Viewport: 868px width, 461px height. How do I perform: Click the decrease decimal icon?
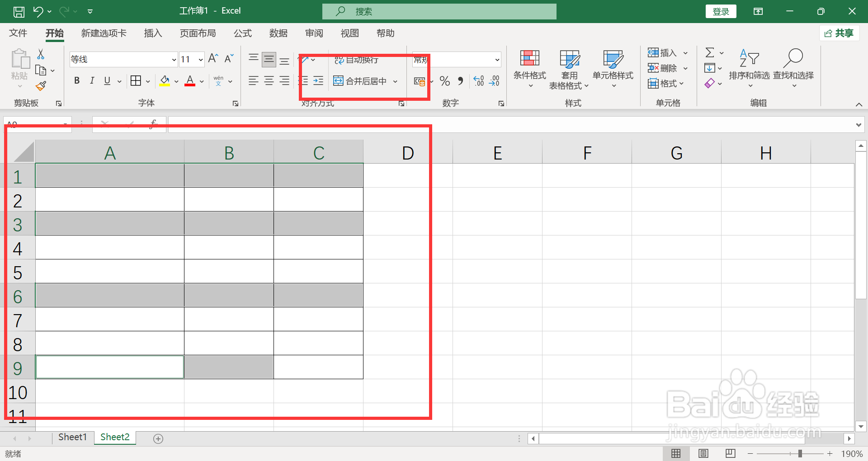(494, 81)
